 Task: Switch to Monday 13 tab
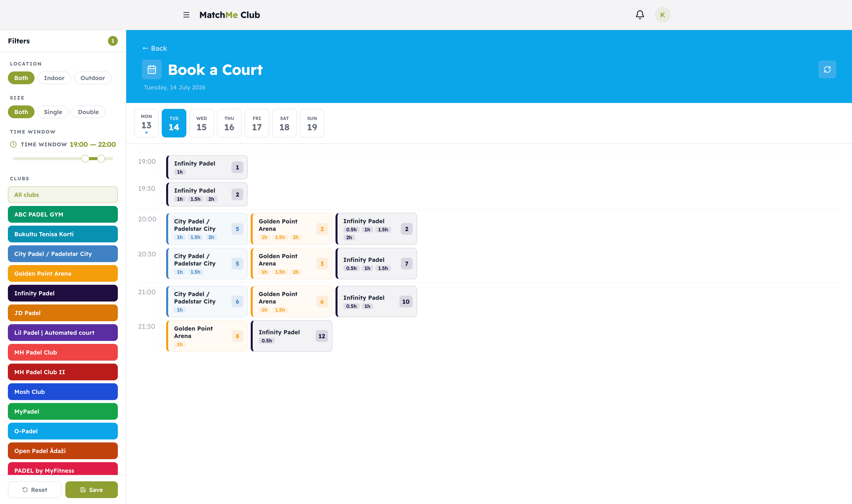tap(146, 123)
